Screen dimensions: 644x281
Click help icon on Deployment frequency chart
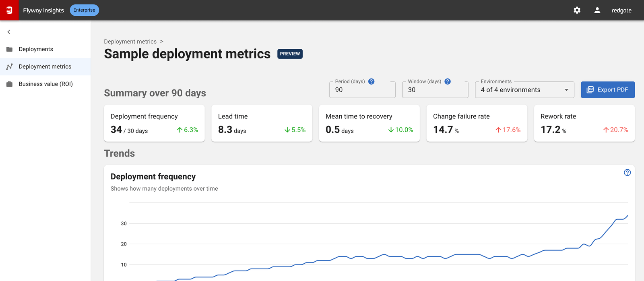627,173
